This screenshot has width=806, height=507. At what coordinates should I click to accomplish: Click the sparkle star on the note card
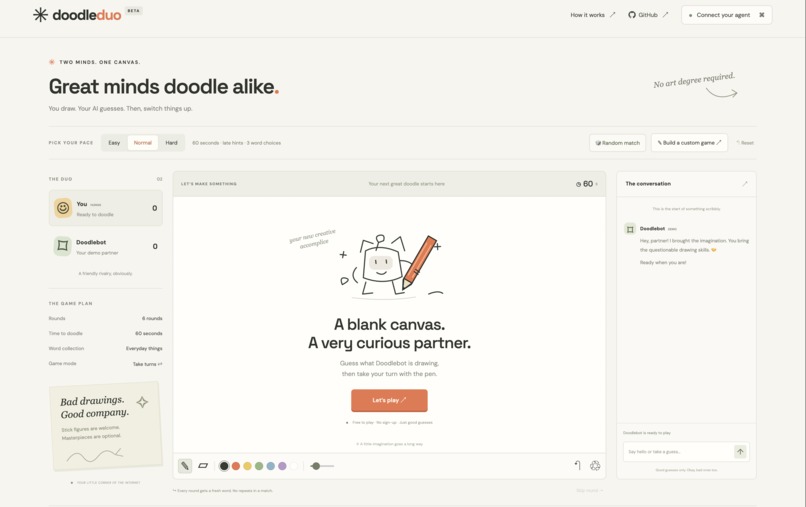click(x=142, y=402)
